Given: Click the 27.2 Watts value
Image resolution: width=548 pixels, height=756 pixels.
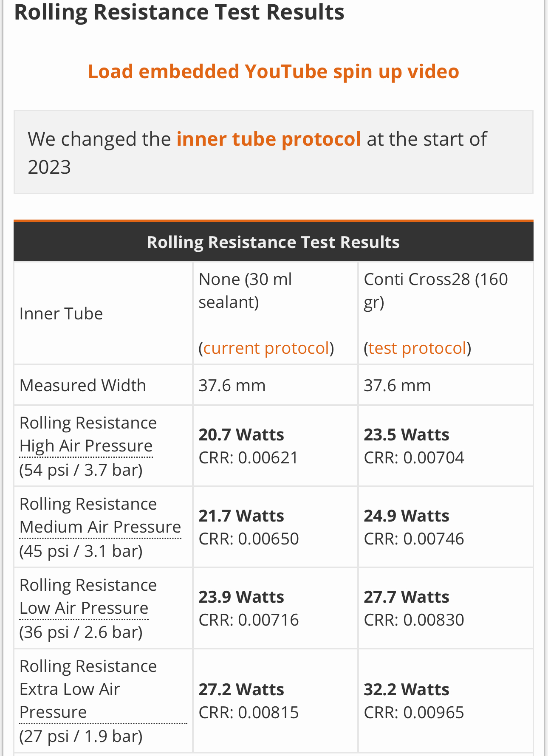Looking at the screenshot, I should click(x=241, y=690).
